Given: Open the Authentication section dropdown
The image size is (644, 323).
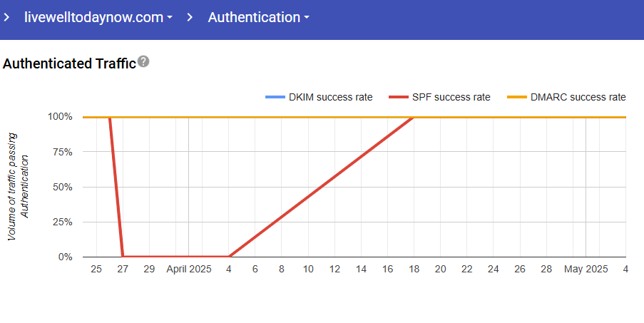Looking at the screenshot, I should [x=258, y=17].
